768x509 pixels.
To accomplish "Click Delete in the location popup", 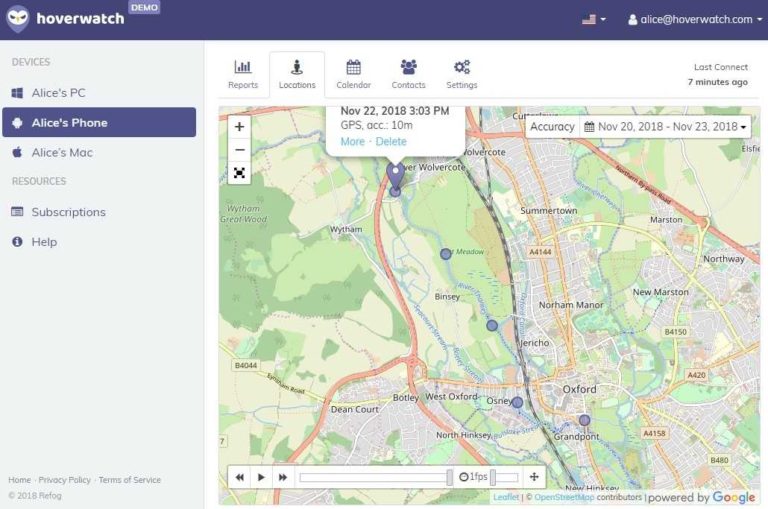I will (x=391, y=142).
